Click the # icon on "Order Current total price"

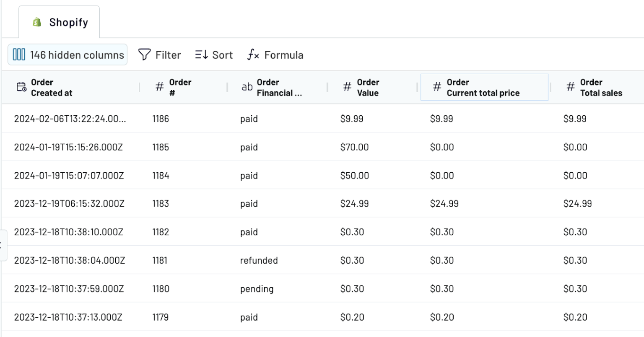(x=437, y=87)
